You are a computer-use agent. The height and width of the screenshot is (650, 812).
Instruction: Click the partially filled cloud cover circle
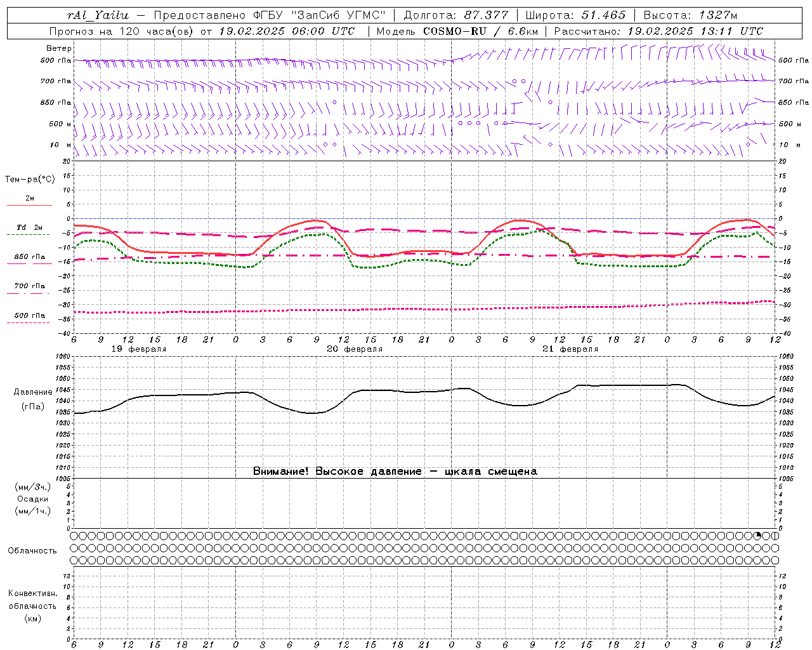tap(757, 536)
